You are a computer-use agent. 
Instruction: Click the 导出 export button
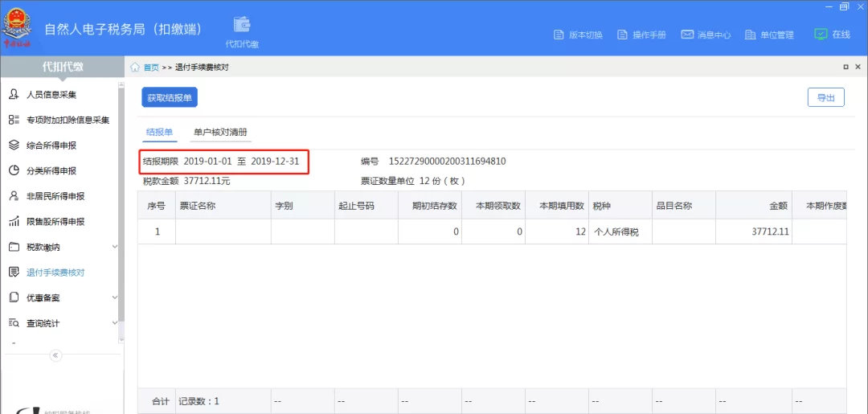tap(825, 97)
